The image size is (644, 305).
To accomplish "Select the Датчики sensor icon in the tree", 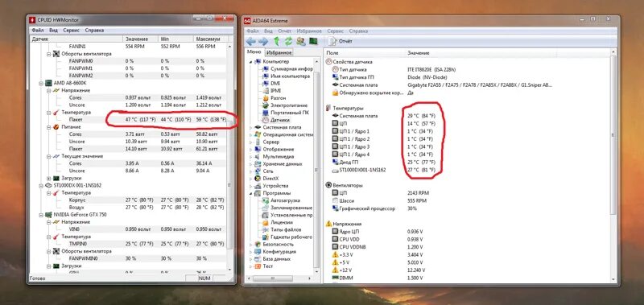I will pyautogui.click(x=265, y=120).
